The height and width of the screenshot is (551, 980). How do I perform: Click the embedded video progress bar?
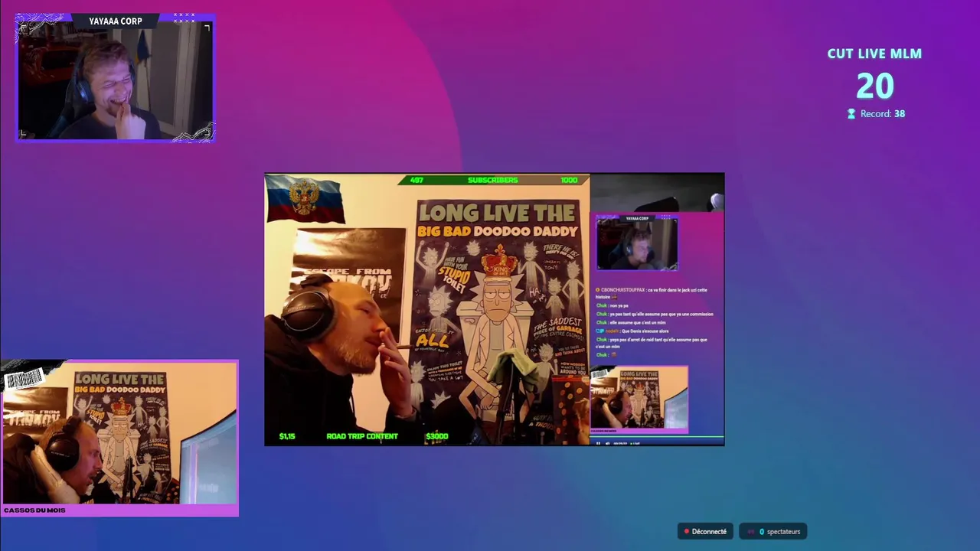(657, 438)
